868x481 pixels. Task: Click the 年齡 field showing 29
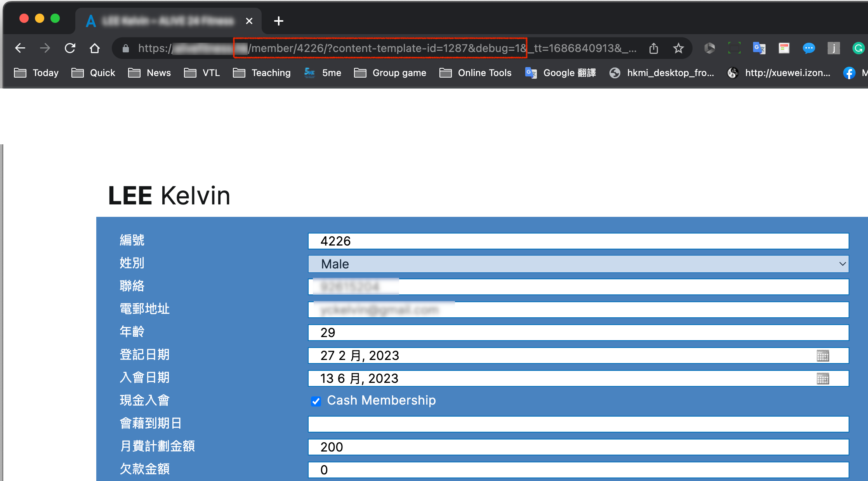(x=578, y=333)
